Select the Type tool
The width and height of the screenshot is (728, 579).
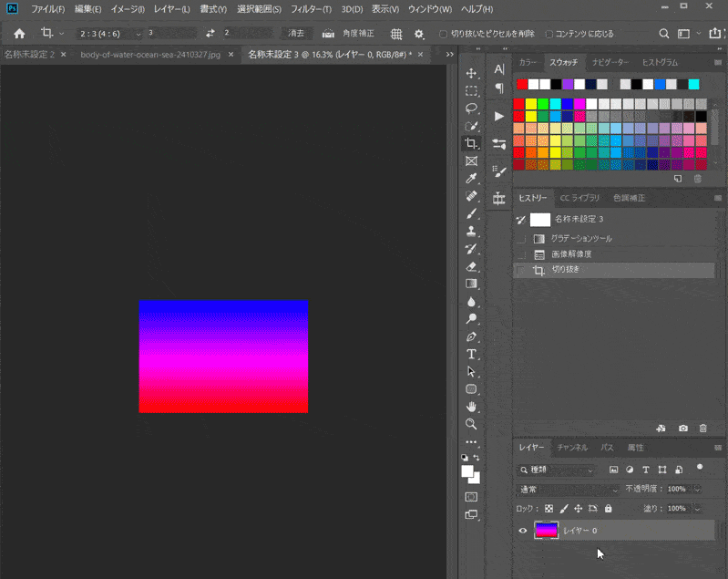click(x=471, y=354)
